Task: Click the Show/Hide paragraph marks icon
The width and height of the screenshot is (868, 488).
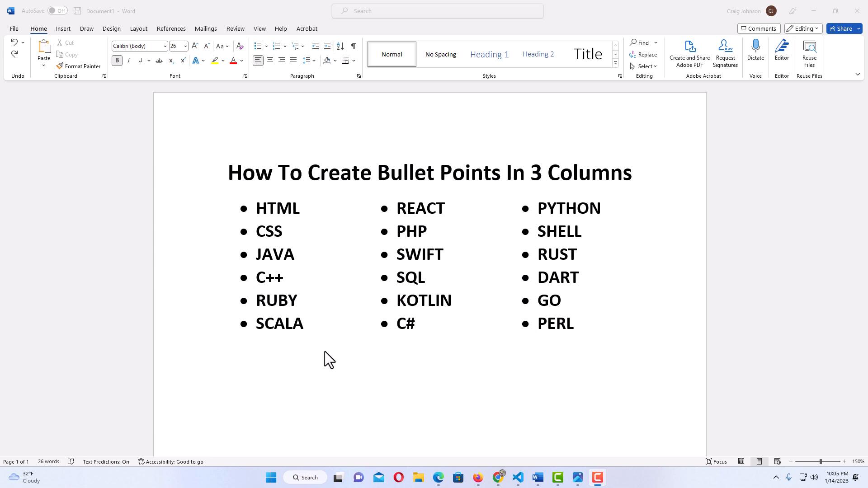Action: (x=353, y=46)
